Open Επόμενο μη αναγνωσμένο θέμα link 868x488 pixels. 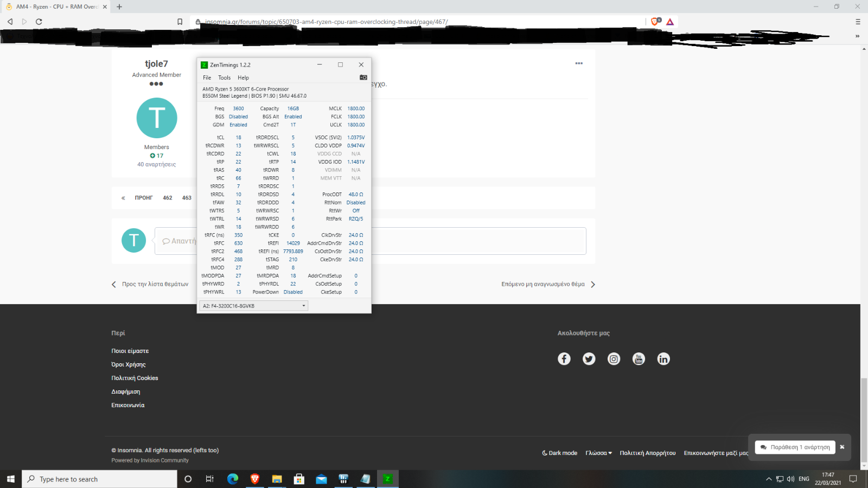point(548,284)
